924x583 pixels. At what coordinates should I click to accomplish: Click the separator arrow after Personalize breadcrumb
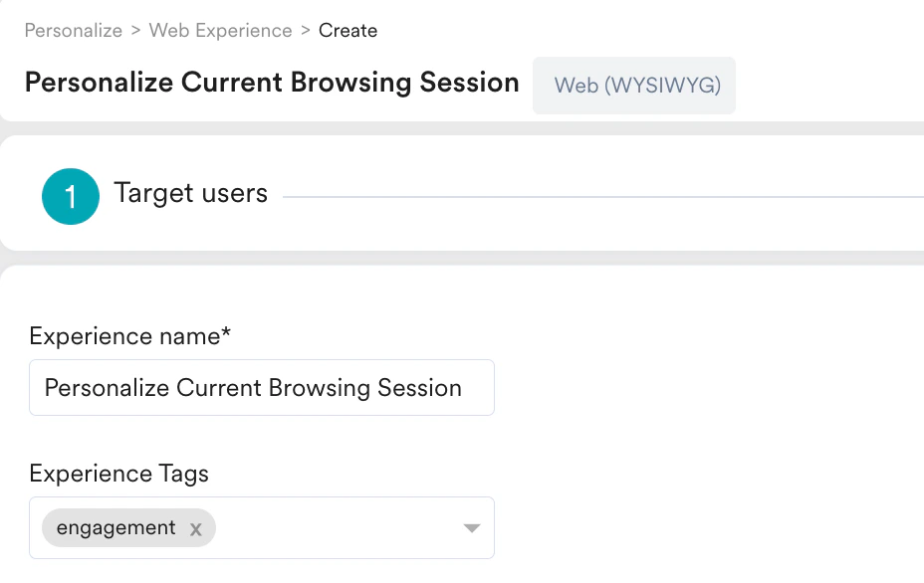pyautogui.click(x=135, y=31)
